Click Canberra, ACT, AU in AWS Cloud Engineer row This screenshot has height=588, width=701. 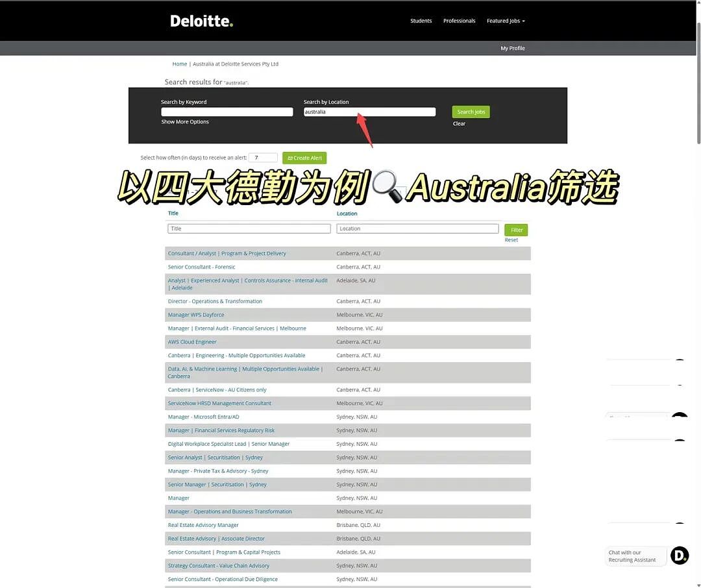358,342
